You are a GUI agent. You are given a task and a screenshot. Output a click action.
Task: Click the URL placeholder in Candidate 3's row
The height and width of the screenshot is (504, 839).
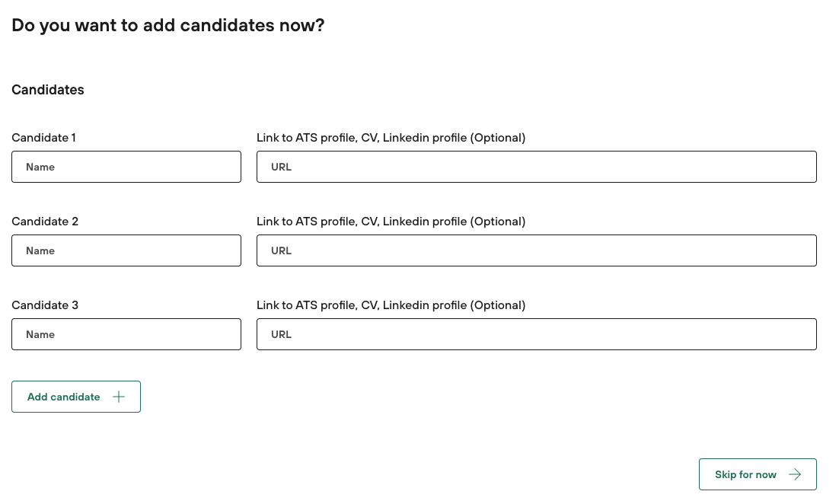pos(281,334)
